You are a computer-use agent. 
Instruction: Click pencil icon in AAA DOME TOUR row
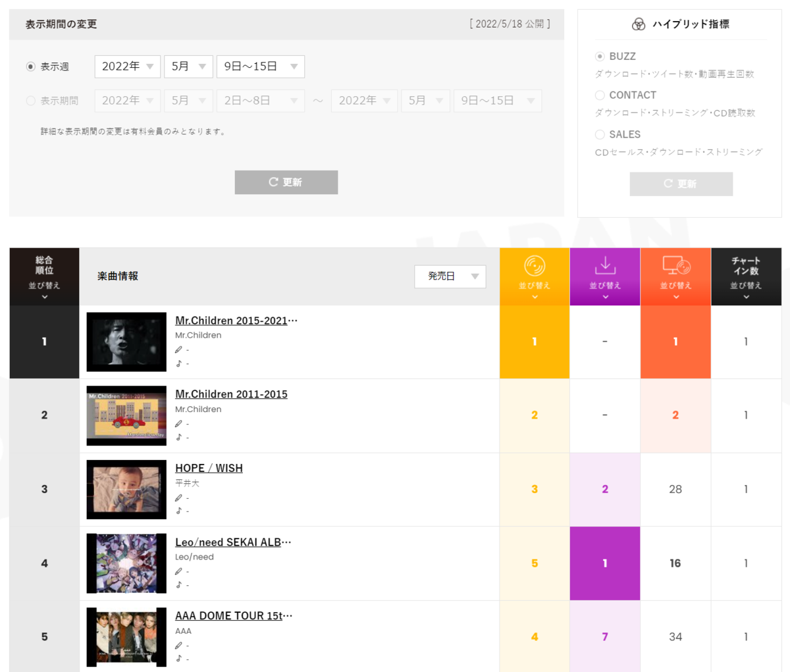(x=178, y=646)
